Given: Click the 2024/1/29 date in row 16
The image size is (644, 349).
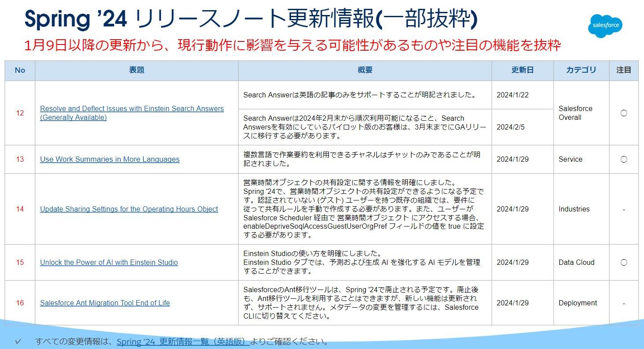Looking at the screenshot, I should point(513,303).
